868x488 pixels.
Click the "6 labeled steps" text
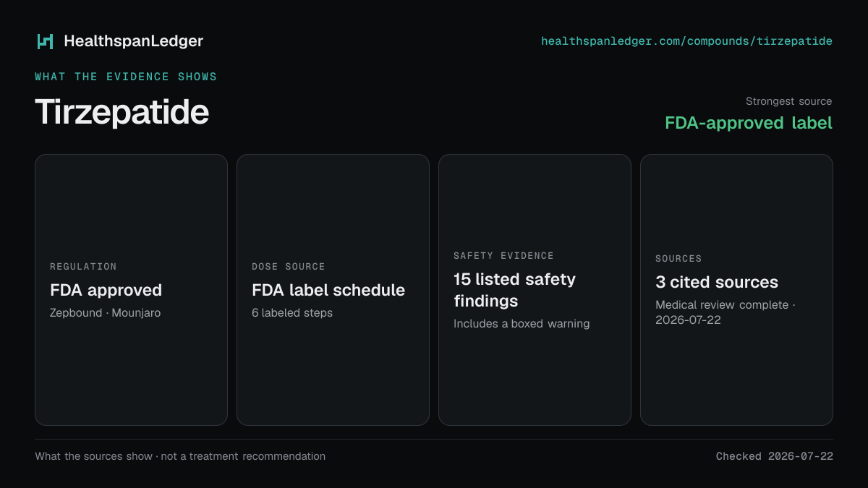pos(292,313)
